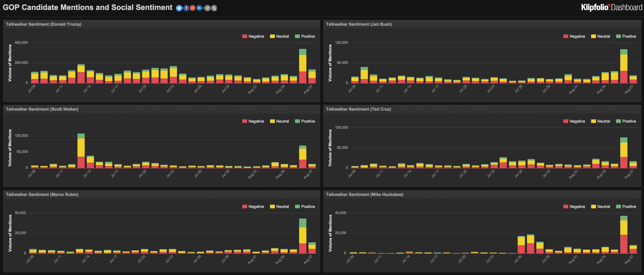Screen dimensions: 644x275
Task: Share dashboard on LinkedIn
Action: (199, 8)
